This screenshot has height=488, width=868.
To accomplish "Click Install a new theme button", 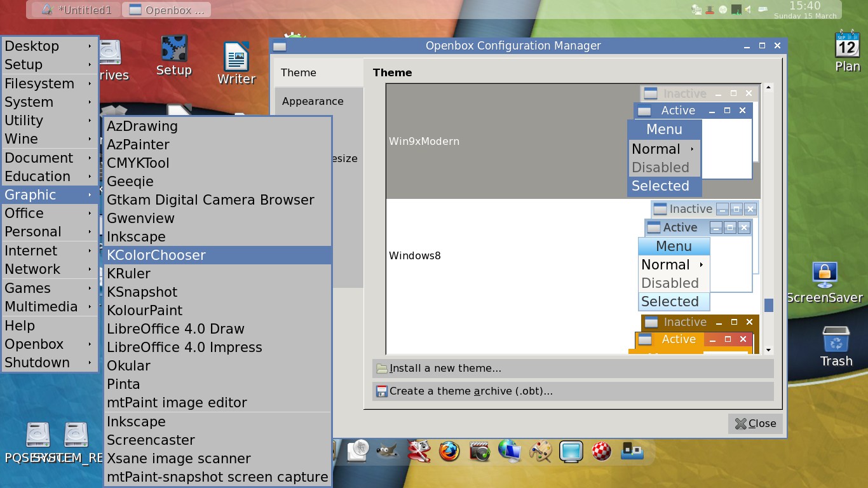I will pos(573,368).
